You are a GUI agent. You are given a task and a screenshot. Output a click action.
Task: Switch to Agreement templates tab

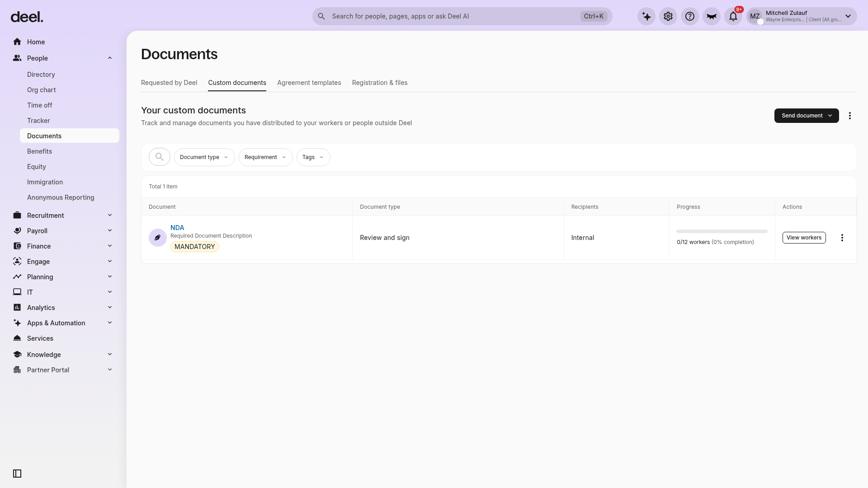[x=309, y=83]
